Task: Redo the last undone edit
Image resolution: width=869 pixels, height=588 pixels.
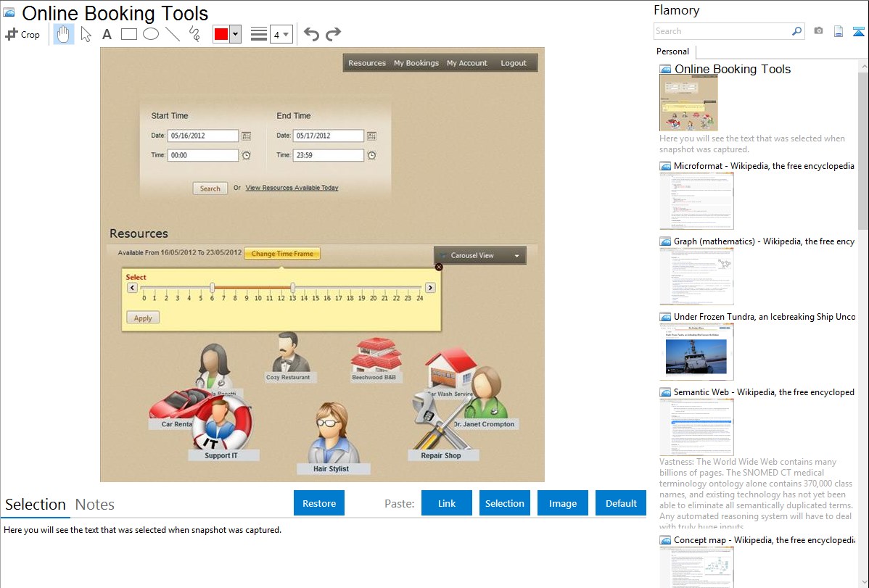Action: (x=333, y=34)
